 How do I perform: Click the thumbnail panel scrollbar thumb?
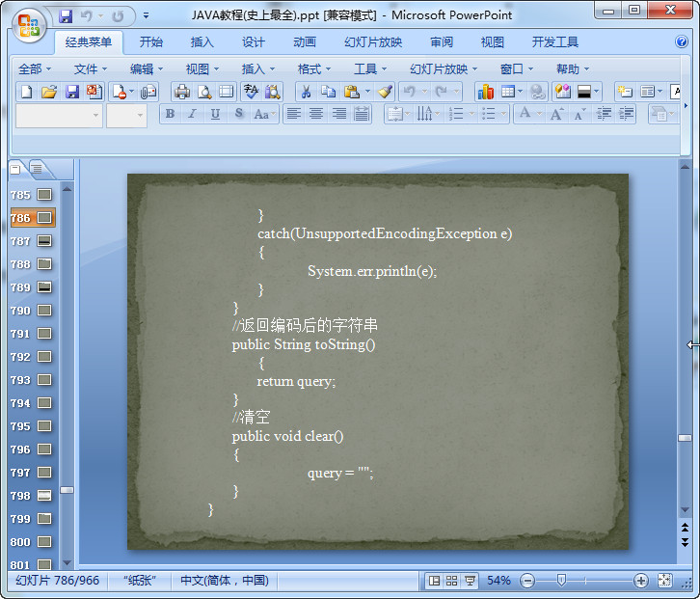67,490
